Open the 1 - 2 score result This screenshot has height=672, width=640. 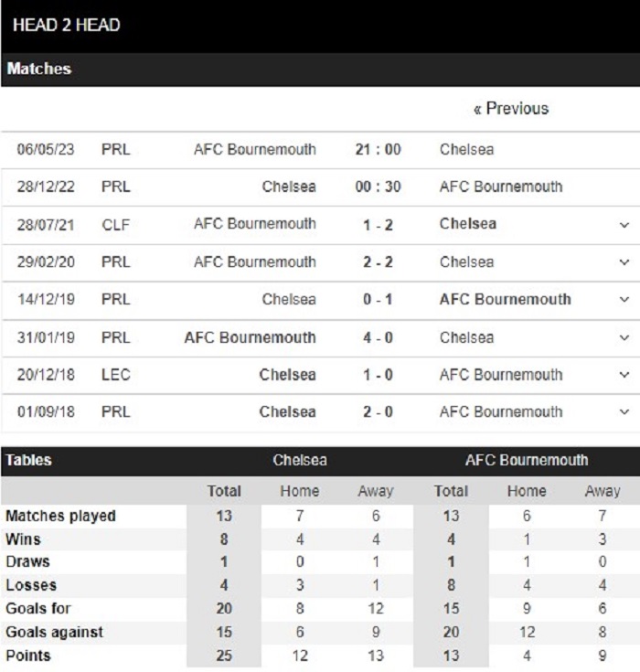click(x=378, y=225)
